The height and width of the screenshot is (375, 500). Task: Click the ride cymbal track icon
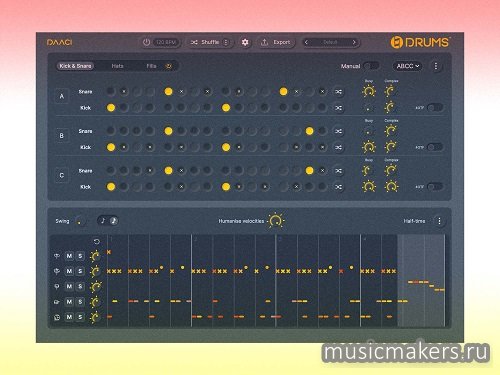(57, 287)
